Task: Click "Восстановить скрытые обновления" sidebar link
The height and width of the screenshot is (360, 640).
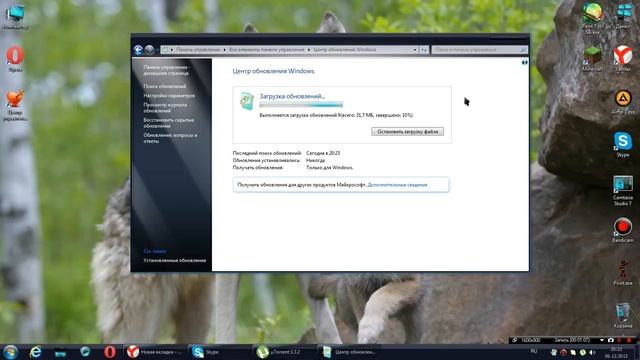Action: pos(169,123)
